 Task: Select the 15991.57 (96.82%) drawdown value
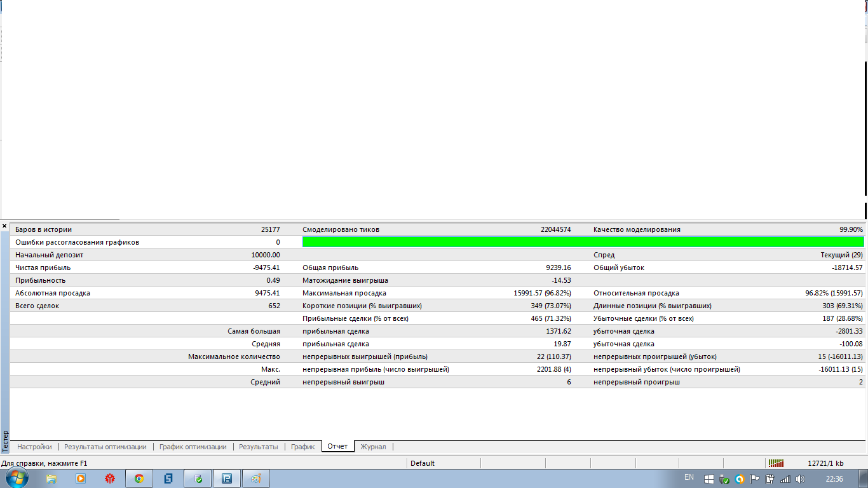point(542,293)
